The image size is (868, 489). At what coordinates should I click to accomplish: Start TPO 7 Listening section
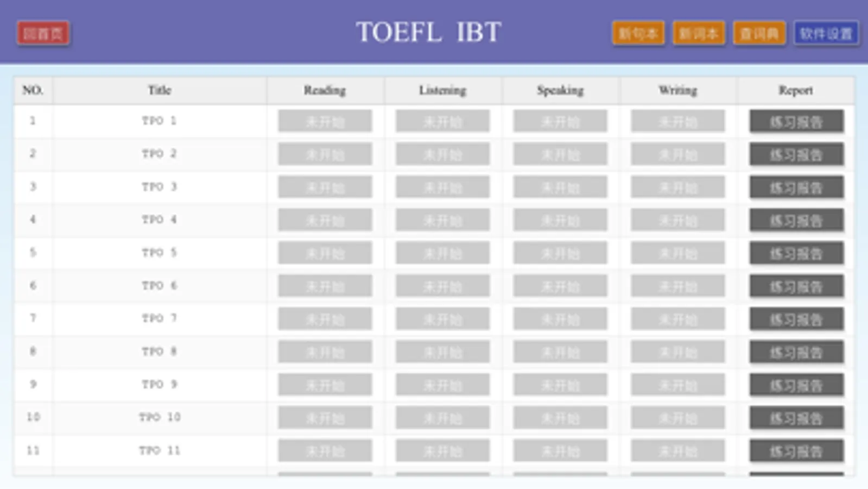pyautogui.click(x=442, y=319)
